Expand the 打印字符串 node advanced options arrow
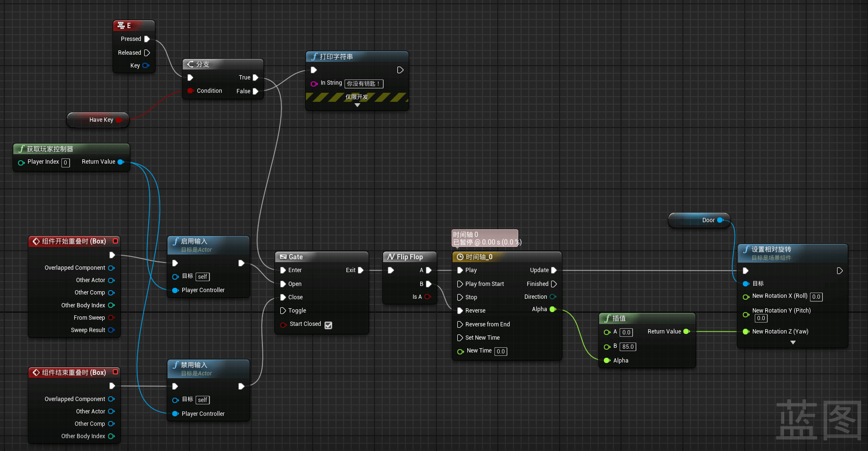Image resolution: width=868 pixels, height=451 pixels. coord(357,105)
